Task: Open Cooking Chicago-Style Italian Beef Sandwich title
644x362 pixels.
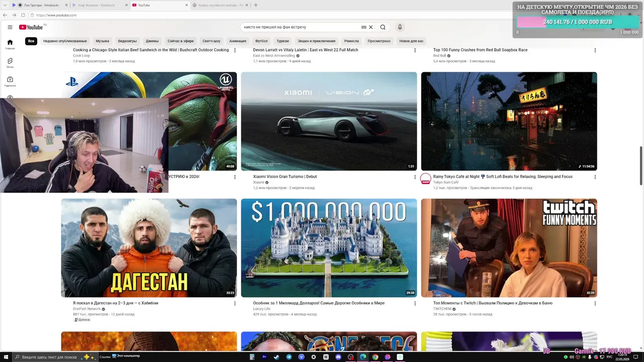Action: (151, 50)
